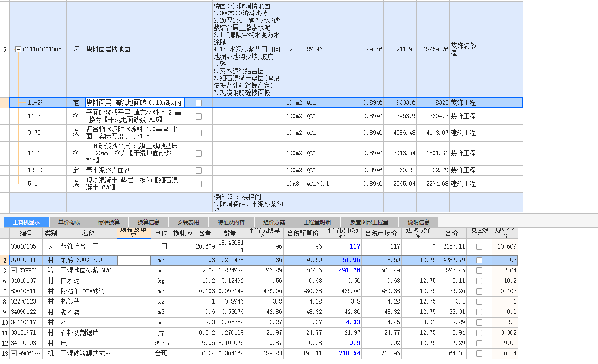Screen dimensions: 598x364
Task: Lock quantity for 白水泥 row
Action: click(x=479, y=281)
